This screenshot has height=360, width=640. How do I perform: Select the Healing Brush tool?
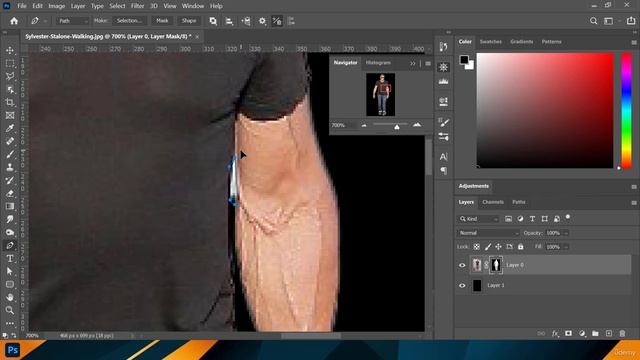pos(10,141)
